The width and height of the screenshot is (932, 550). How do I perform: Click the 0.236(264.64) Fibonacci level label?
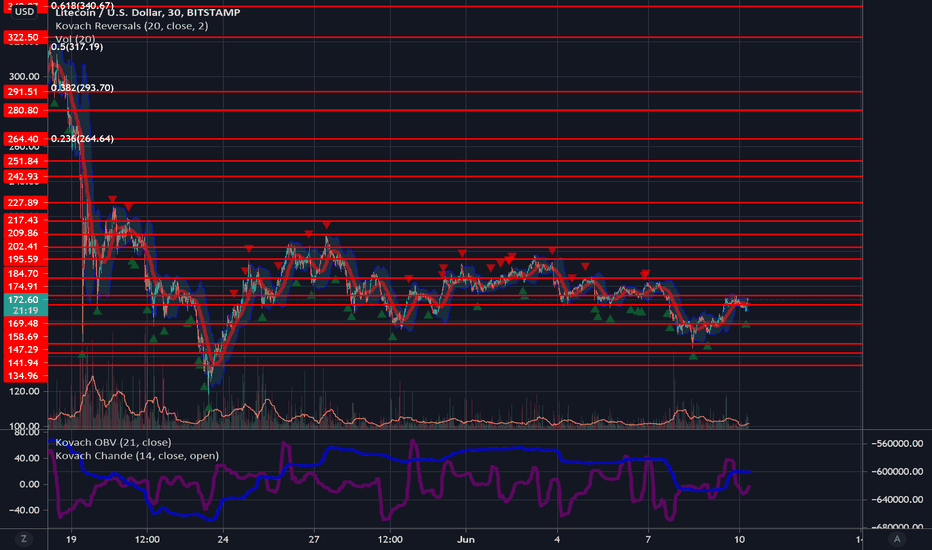click(82, 139)
